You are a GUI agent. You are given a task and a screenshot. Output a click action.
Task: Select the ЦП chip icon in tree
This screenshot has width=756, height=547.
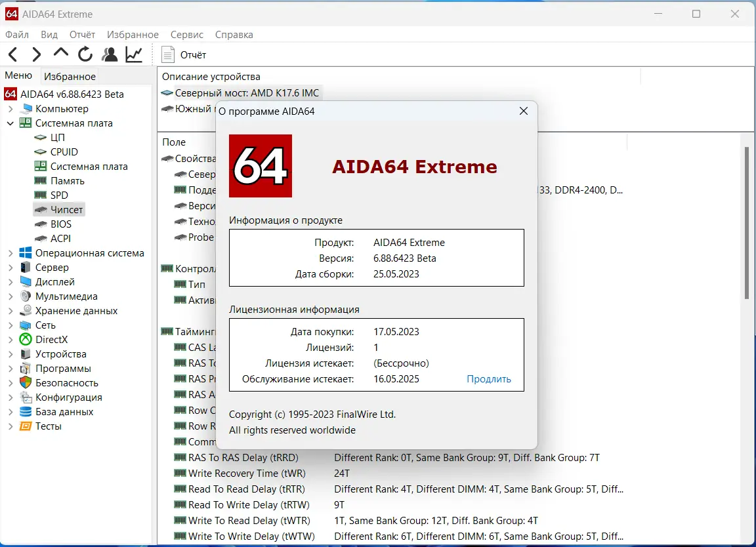click(x=41, y=137)
